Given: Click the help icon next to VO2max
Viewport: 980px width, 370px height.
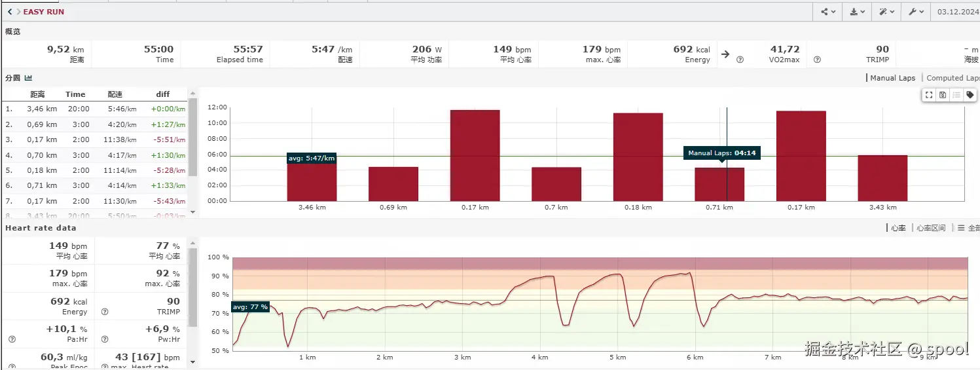Looking at the screenshot, I should point(740,60).
